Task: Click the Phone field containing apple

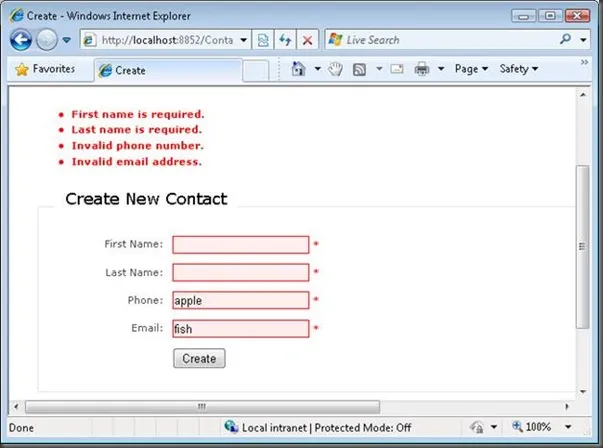Action: click(x=241, y=300)
